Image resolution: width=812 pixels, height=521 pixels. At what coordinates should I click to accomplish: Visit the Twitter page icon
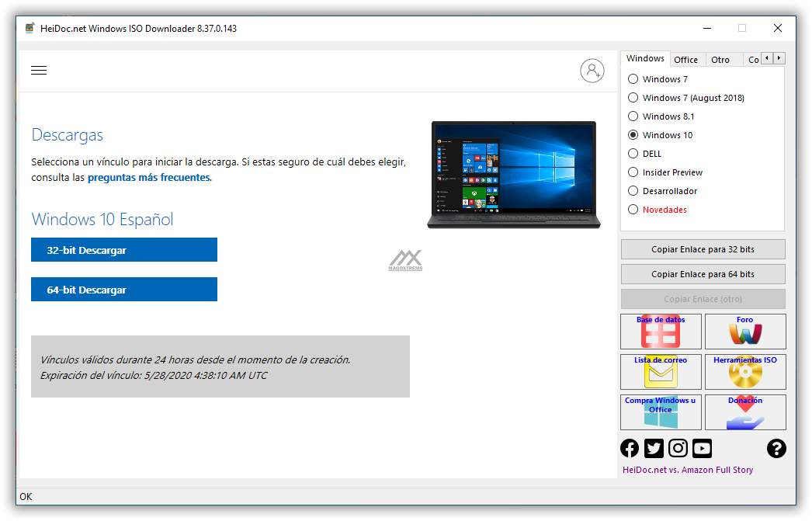coord(654,448)
